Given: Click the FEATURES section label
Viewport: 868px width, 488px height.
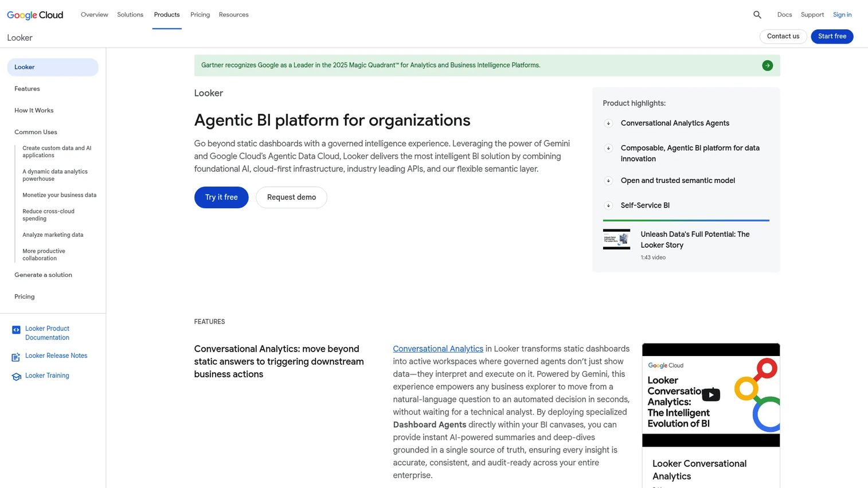Looking at the screenshot, I should [x=210, y=322].
